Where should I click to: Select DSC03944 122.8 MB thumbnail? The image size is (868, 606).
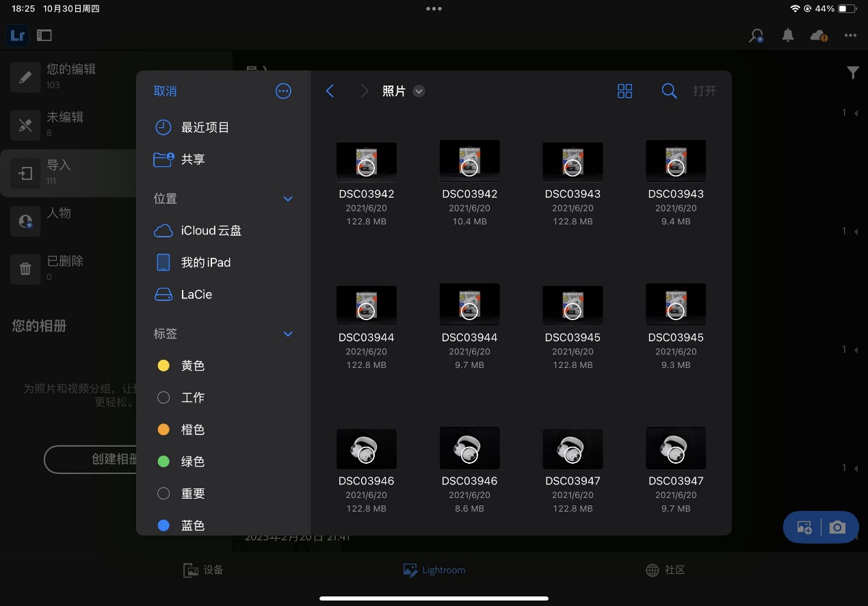point(367,305)
